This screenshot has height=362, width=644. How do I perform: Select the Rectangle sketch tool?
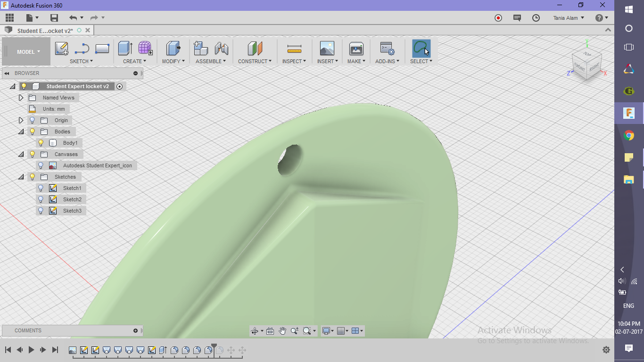[x=102, y=49]
